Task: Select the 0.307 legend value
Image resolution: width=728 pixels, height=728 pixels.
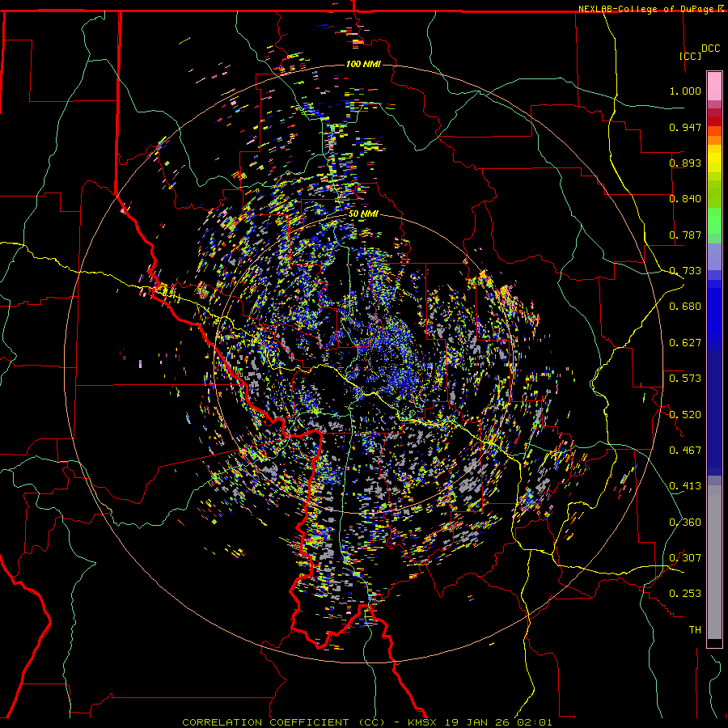Action: [685, 558]
